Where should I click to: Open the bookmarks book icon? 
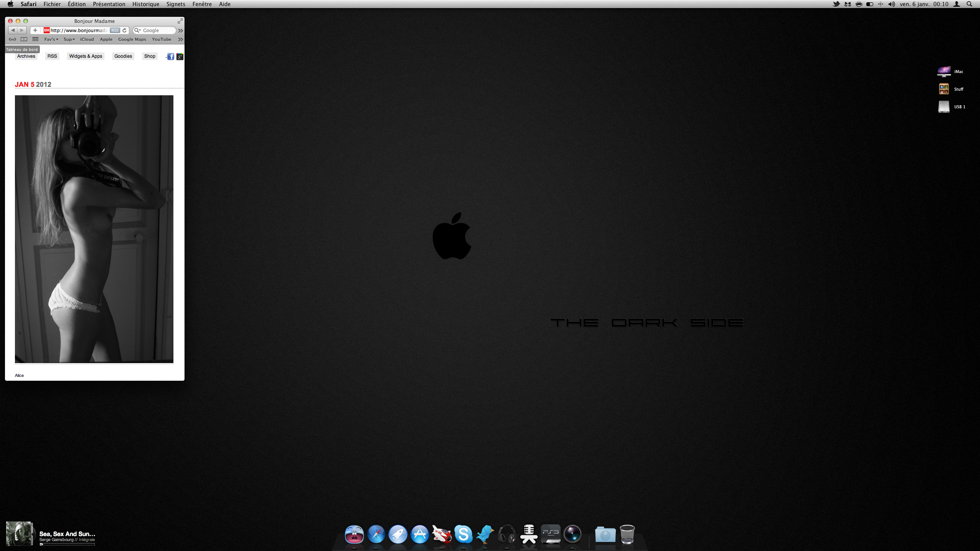[x=24, y=39]
